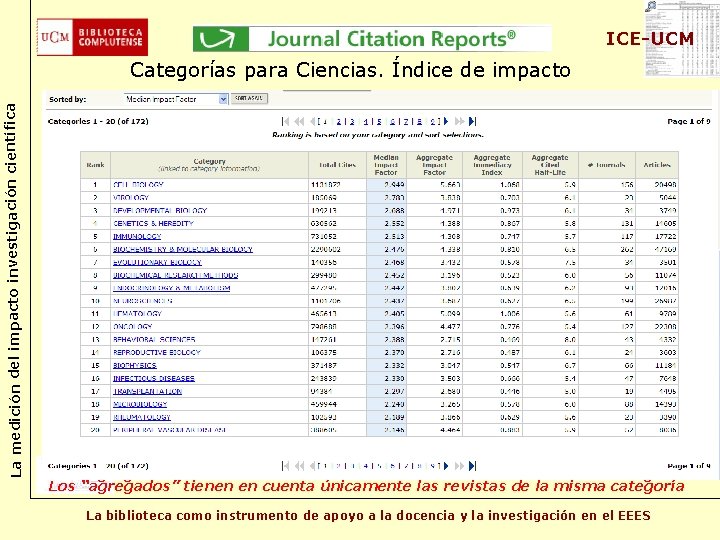Click the Journal Citation Reports arrow logo
720x540 pixels.
click(x=220, y=39)
